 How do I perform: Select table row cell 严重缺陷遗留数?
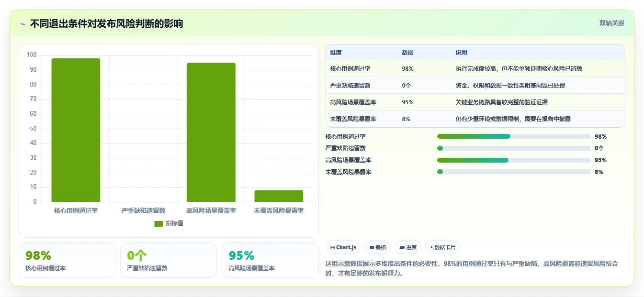(x=350, y=86)
